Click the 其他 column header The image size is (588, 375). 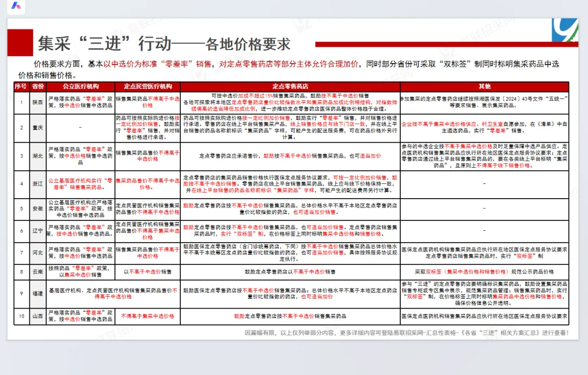[x=485, y=87]
